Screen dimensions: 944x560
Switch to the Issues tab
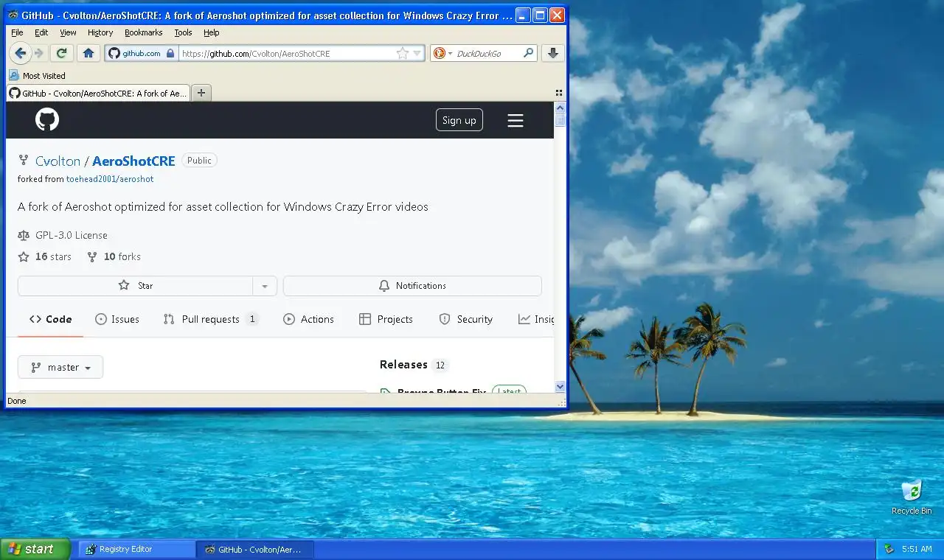(x=117, y=319)
